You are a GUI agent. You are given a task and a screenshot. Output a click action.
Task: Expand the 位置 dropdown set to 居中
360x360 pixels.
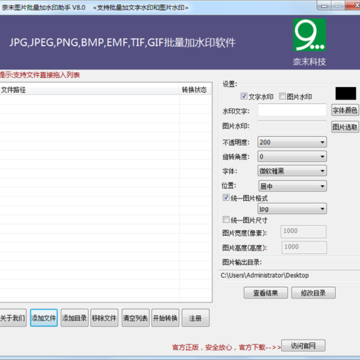292,186
